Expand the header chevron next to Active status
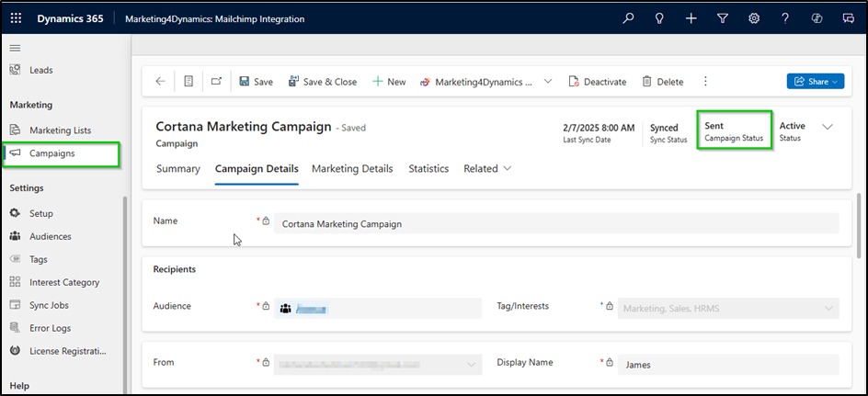This screenshot has width=868, height=396. pyautogui.click(x=827, y=128)
